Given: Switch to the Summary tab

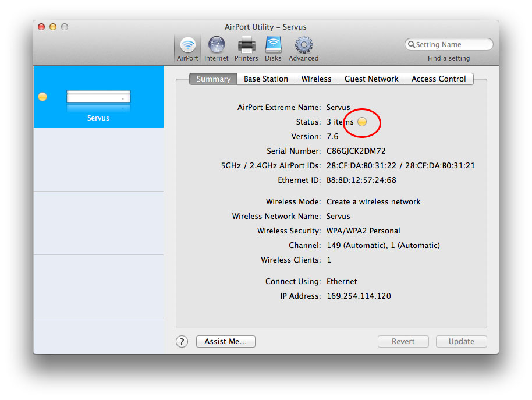Looking at the screenshot, I should [x=213, y=79].
